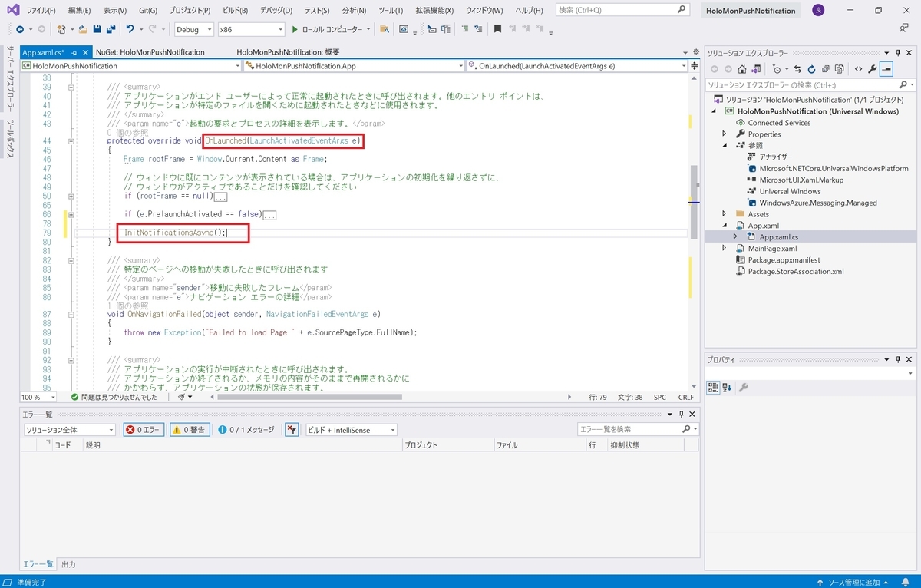The height and width of the screenshot is (588, 921).
Task: Expand collapsed code block on line 50
Action: coord(71,197)
